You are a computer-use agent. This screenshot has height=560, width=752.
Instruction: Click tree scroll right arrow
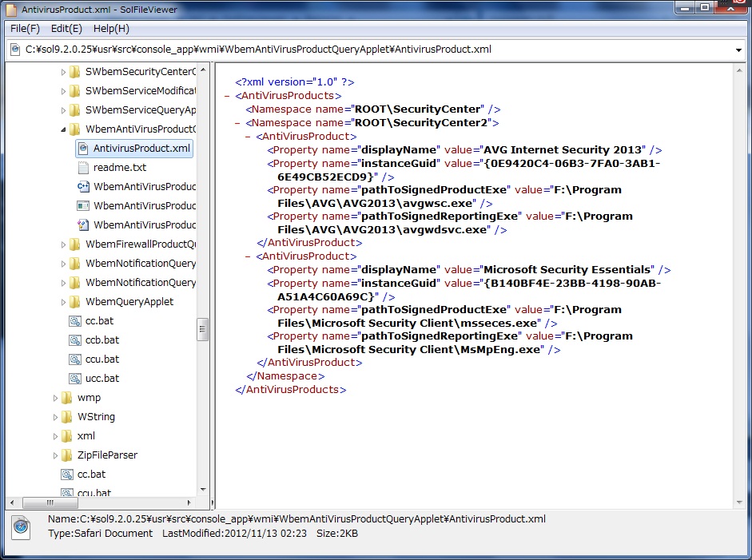coord(189,502)
